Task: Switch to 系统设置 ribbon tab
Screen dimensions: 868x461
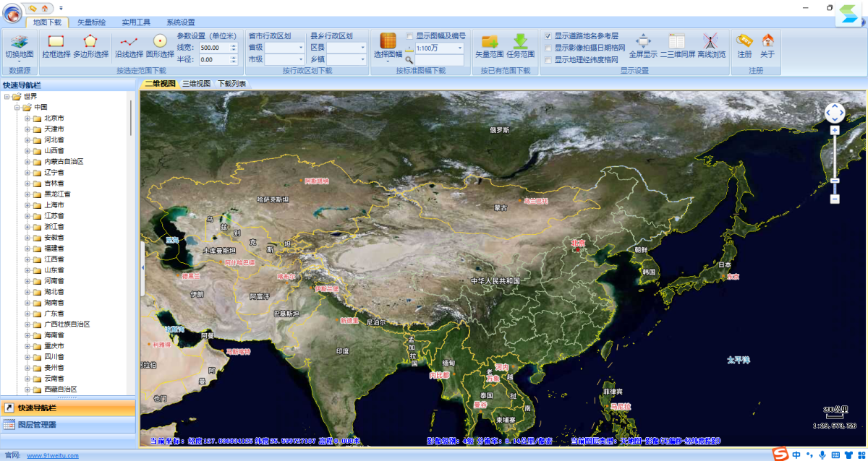Action: [181, 22]
